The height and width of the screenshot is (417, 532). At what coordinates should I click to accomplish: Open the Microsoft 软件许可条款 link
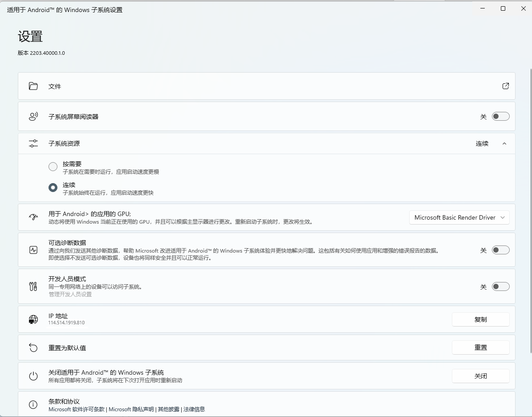pyautogui.click(x=77, y=409)
